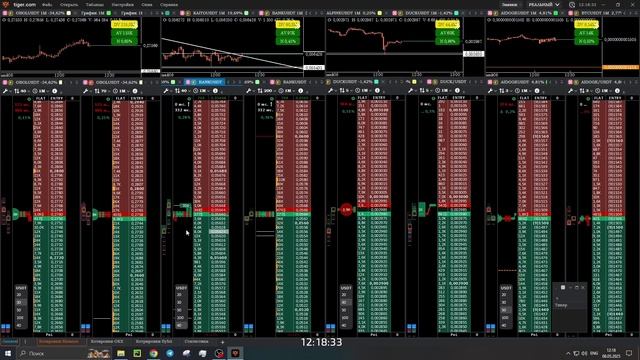Click the yellow link-color square on ALPINEUSDT tab
The image size is (640, 360).
coord(380,13)
